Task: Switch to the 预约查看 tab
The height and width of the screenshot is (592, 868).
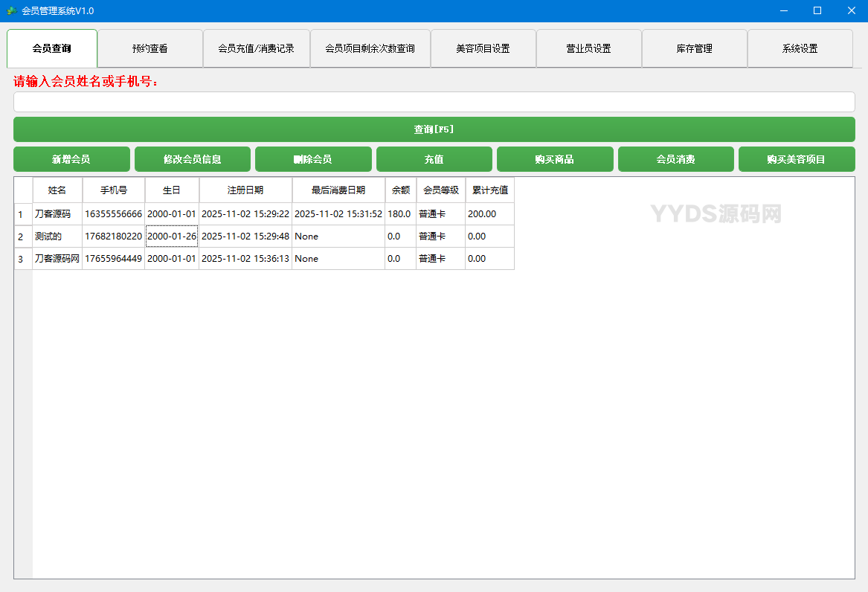Action: tap(151, 48)
